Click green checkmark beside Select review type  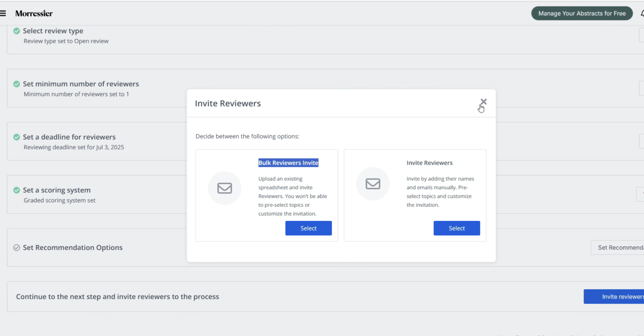point(16,31)
